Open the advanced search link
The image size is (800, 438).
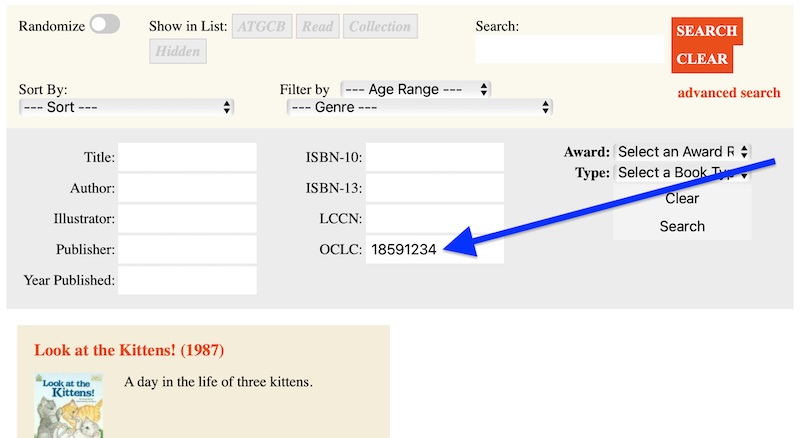728,93
